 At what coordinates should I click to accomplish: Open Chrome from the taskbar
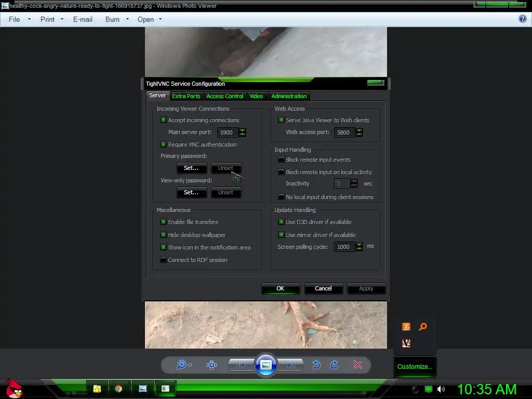tap(118, 389)
